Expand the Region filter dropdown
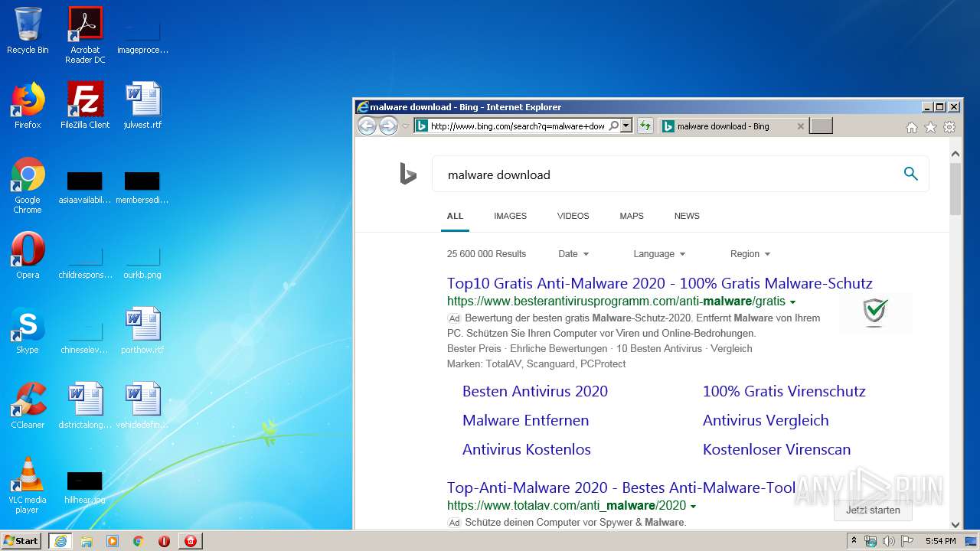The width and height of the screenshot is (980, 551). click(750, 254)
